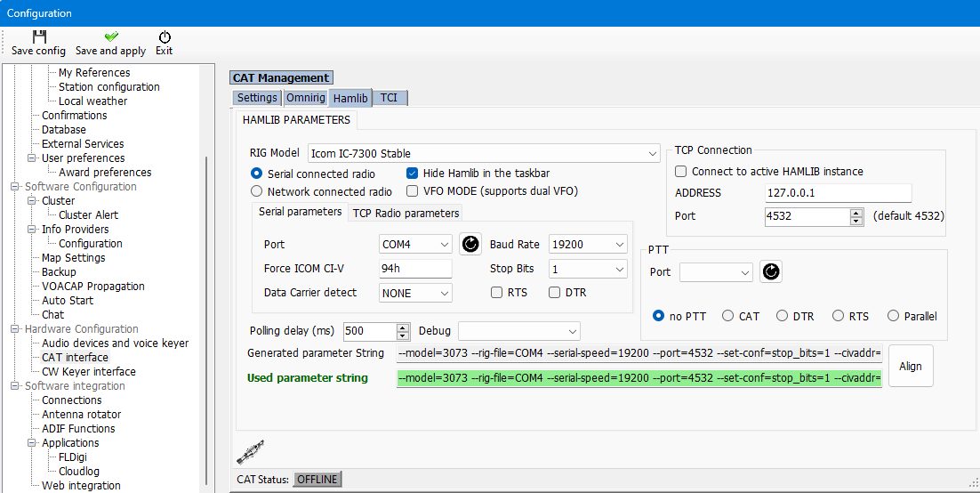Open Station configuration in the tree
The width and height of the screenshot is (980, 493).
click(108, 87)
